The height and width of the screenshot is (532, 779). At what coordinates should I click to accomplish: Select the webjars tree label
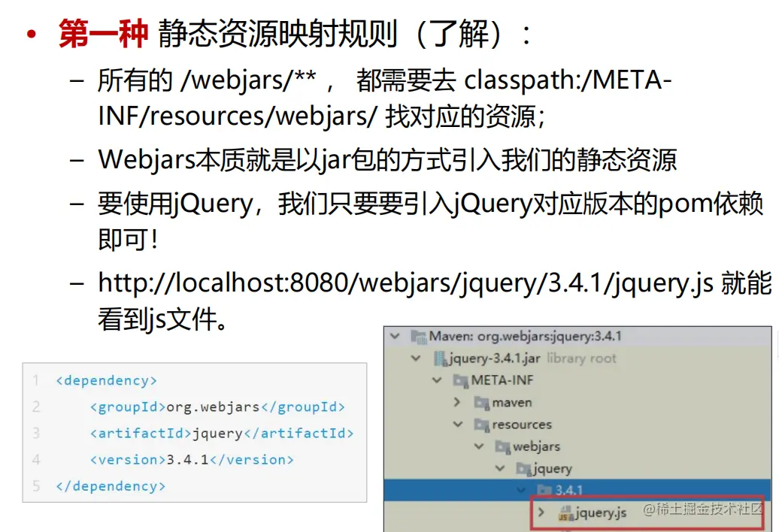click(536, 446)
